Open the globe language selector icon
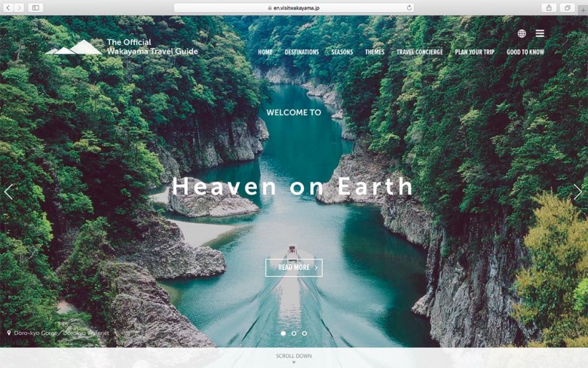Image resolution: width=588 pixels, height=368 pixels. (x=522, y=33)
